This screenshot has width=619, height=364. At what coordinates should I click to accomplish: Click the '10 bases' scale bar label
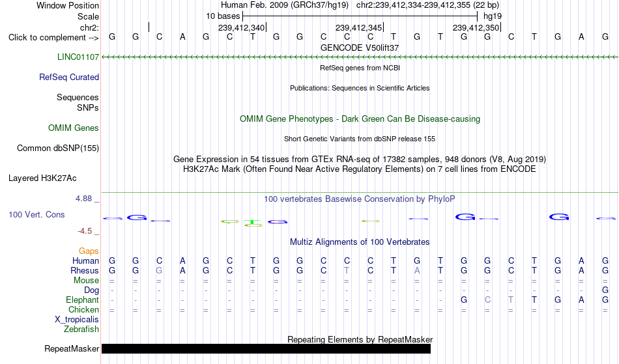pyautogui.click(x=223, y=16)
